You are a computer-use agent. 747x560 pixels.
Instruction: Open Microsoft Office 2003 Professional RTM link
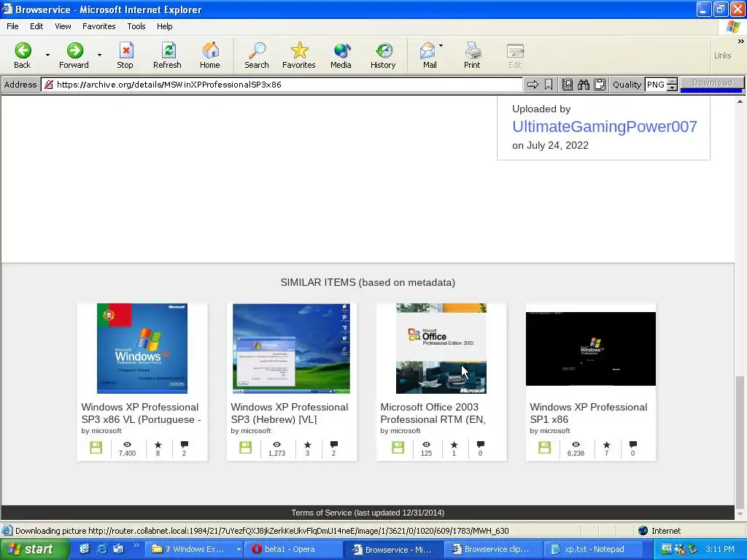pos(433,413)
